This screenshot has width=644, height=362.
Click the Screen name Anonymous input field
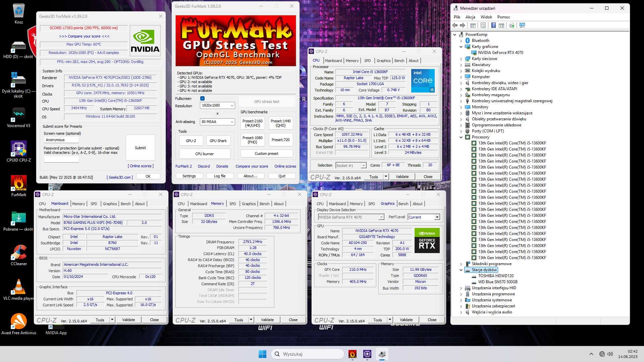61,140
